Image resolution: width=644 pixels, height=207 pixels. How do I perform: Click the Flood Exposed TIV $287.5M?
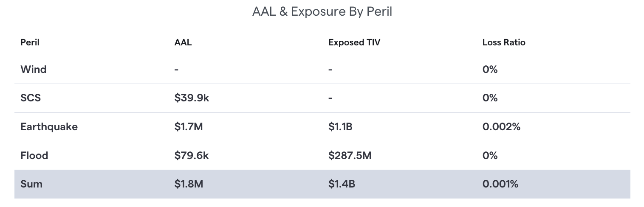(350, 156)
